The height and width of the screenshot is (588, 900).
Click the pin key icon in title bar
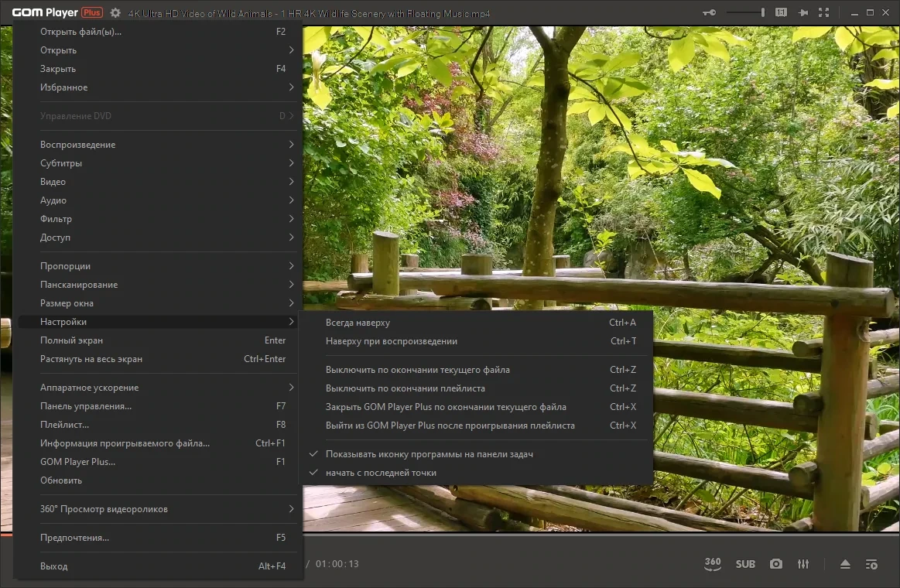point(710,12)
